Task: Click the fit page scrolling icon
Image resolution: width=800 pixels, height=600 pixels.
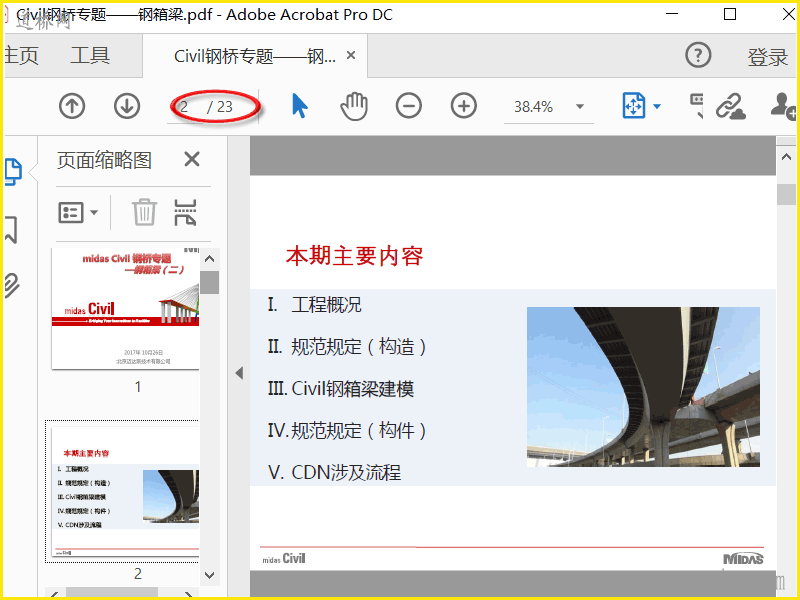Action: coord(634,106)
